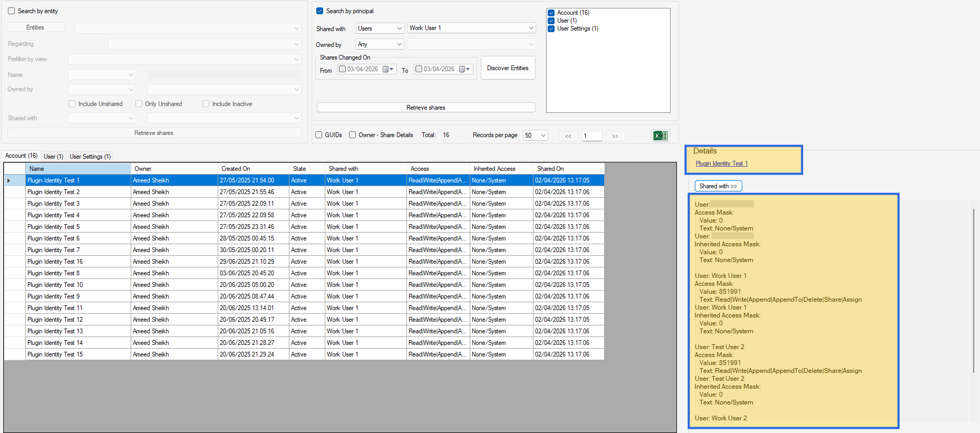The image size is (980, 433).
Task: Sort by Access column header
Action: pyautogui.click(x=438, y=169)
